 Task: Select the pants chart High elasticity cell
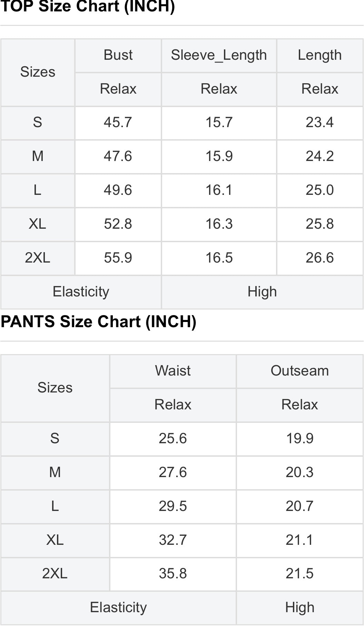point(299,608)
